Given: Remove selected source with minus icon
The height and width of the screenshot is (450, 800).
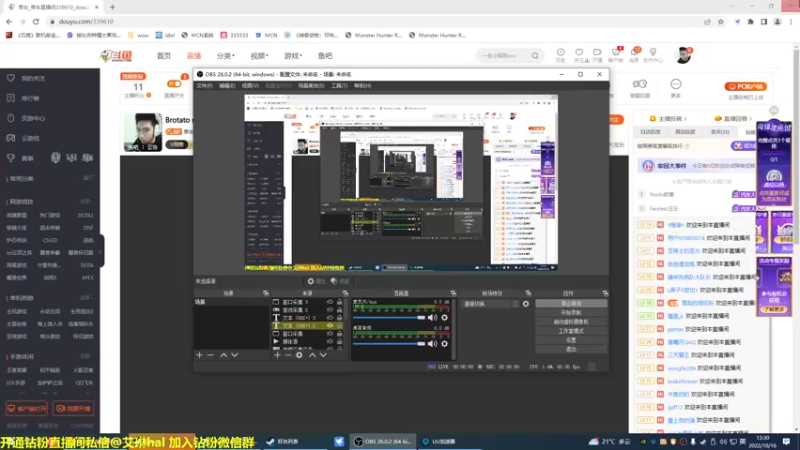Looking at the screenshot, I should pyautogui.click(x=288, y=355).
